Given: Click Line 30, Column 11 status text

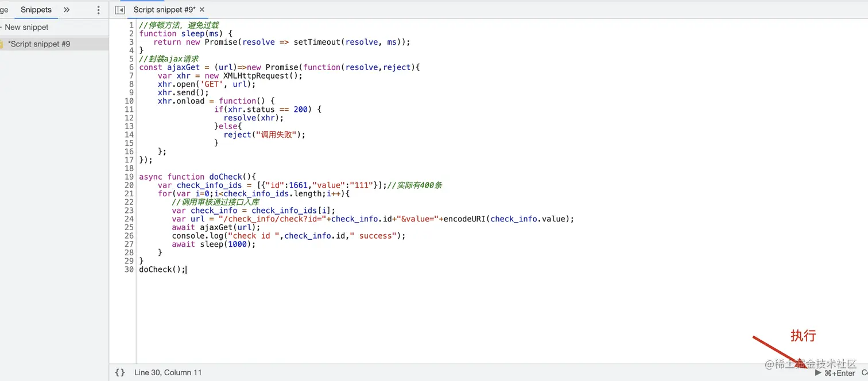Looking at the screenshot, I should click(168, 372).
